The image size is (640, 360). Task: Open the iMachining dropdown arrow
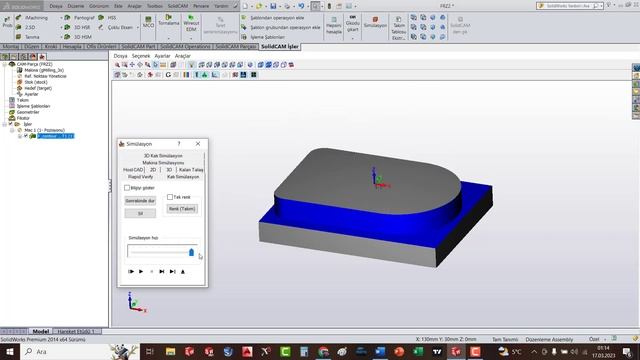[61, 18]
